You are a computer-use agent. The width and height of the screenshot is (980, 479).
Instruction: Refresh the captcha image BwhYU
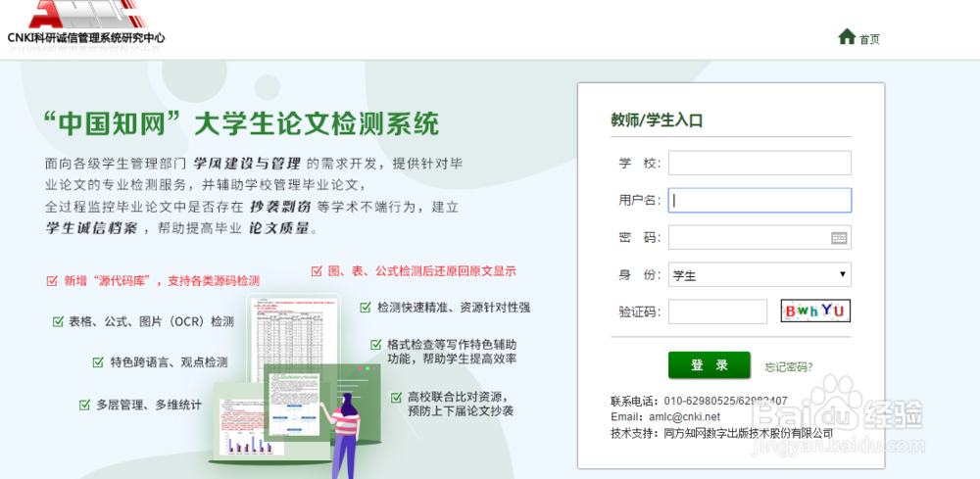(x=815, y=311)
